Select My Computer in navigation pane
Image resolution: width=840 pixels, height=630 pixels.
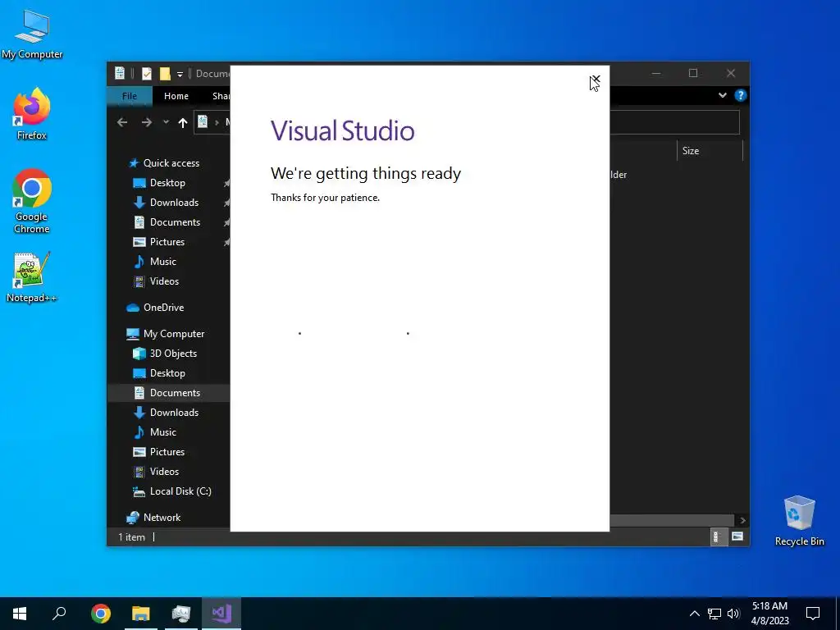[174, 334]
